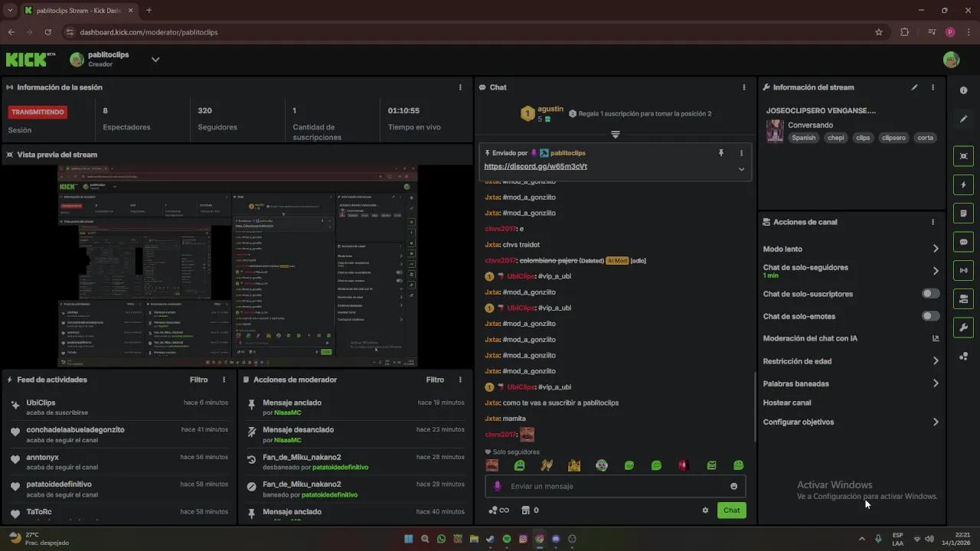Open Feed de actividades three-dot menu

224,380
